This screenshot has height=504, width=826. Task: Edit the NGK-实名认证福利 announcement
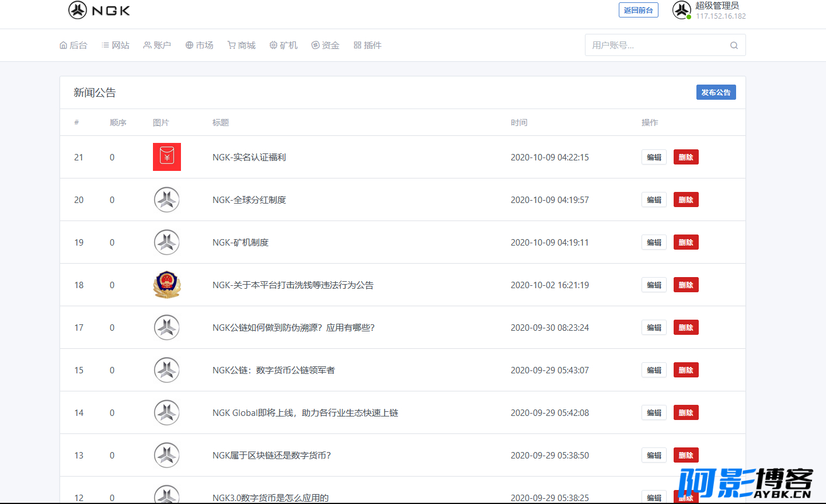[654, 157]
